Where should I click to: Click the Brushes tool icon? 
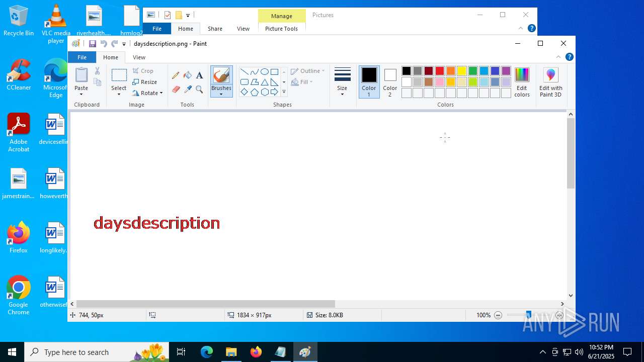[x=221, y=75]
